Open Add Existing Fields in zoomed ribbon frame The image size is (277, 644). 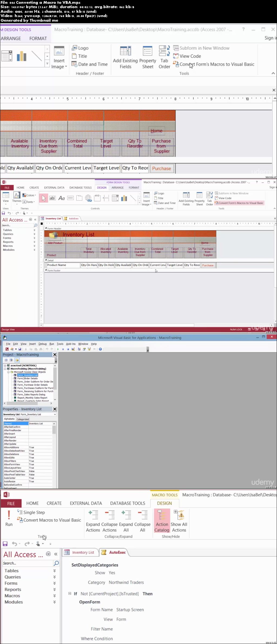coord(126,57)
